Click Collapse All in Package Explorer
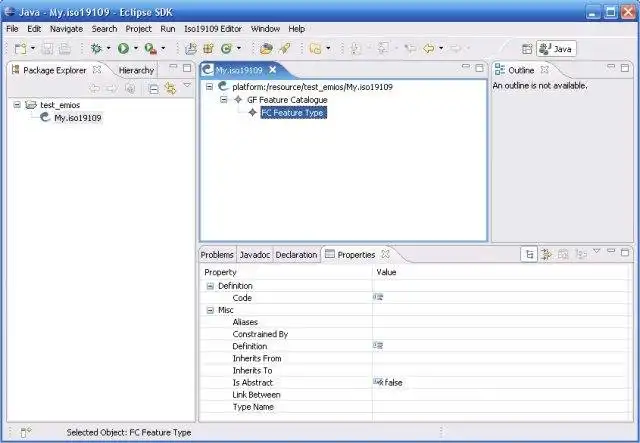 153,89
